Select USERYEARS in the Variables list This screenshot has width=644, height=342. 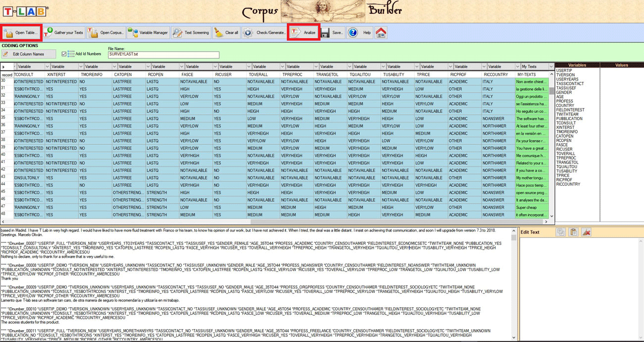[567, 79]
